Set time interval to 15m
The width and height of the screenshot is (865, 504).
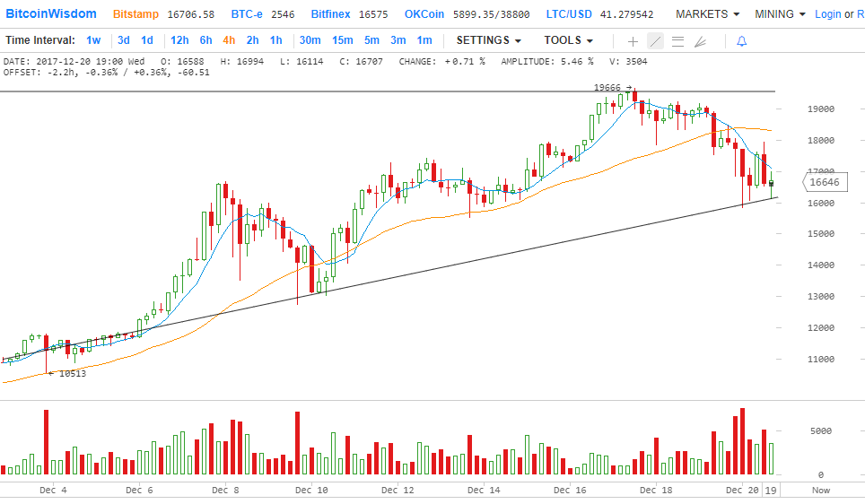(x=342, y=40)
